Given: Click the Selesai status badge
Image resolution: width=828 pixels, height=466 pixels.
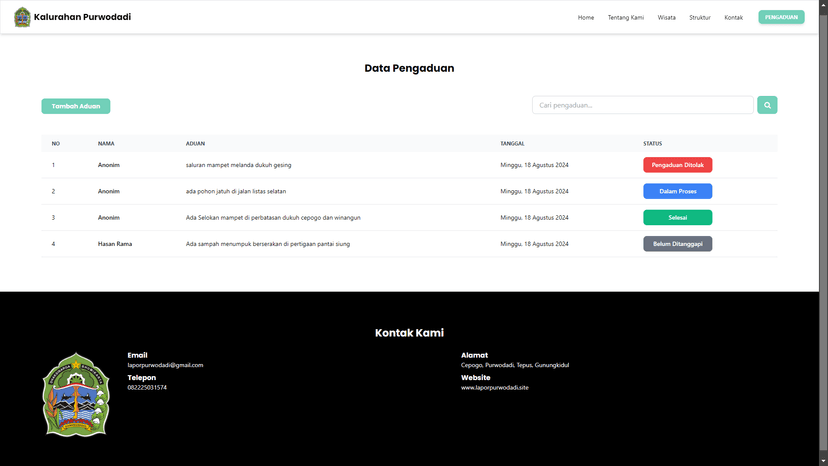Looking at the screenshot, I should pos(678,218).
